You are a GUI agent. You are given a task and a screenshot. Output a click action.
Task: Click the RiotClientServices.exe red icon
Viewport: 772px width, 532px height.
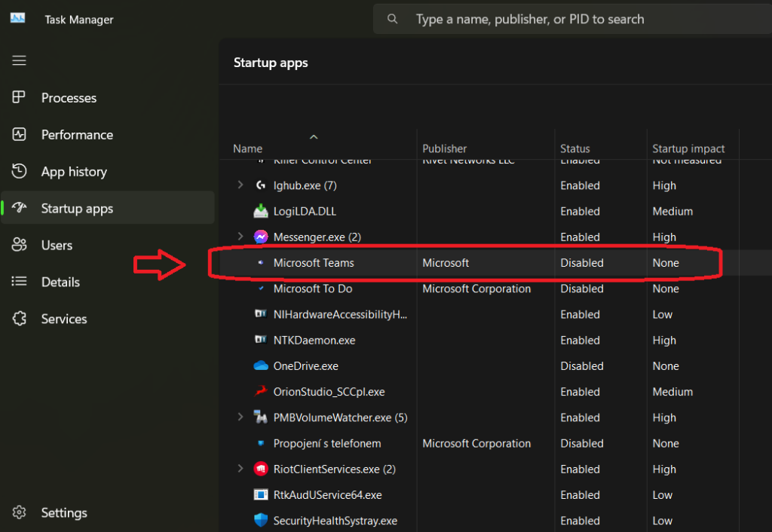pyautogui.click(x=260, y=469)
